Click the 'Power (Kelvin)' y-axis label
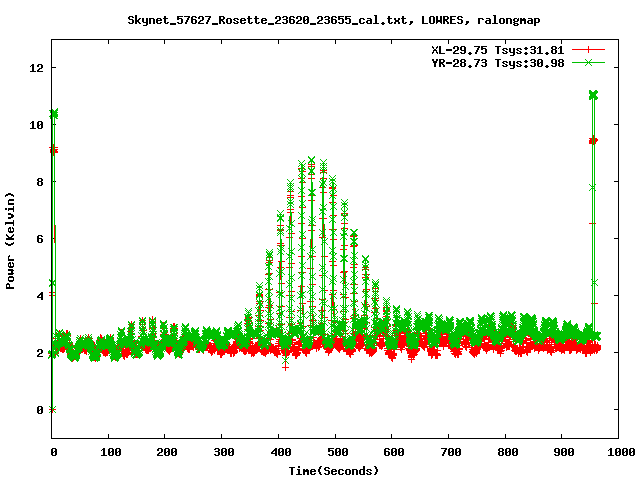 click(10, 241)
